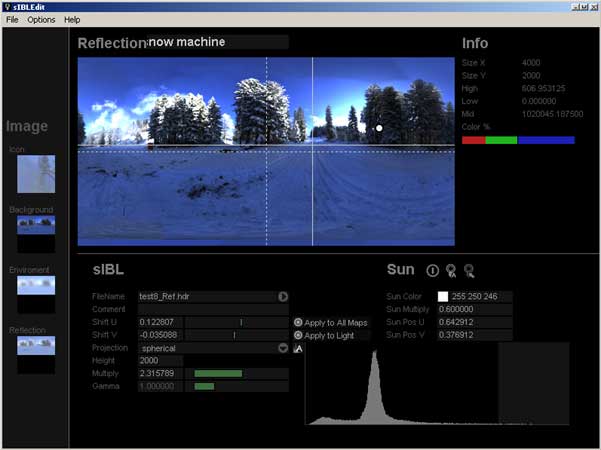Click the 'Reflection' panorama heading
This screenshot has height=450, width=601.
point(112,43)
